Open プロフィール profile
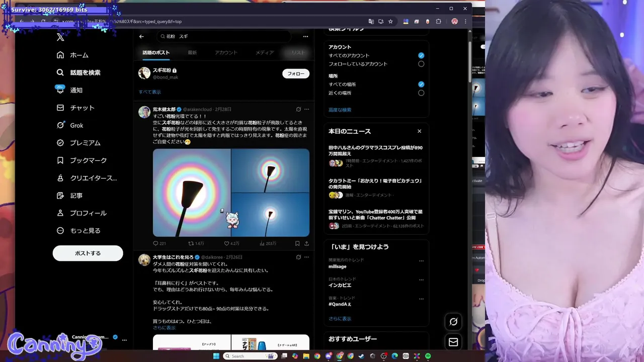The height and width of the screenshot is (362, 644). pyautogui.click(x=82, y=213)
